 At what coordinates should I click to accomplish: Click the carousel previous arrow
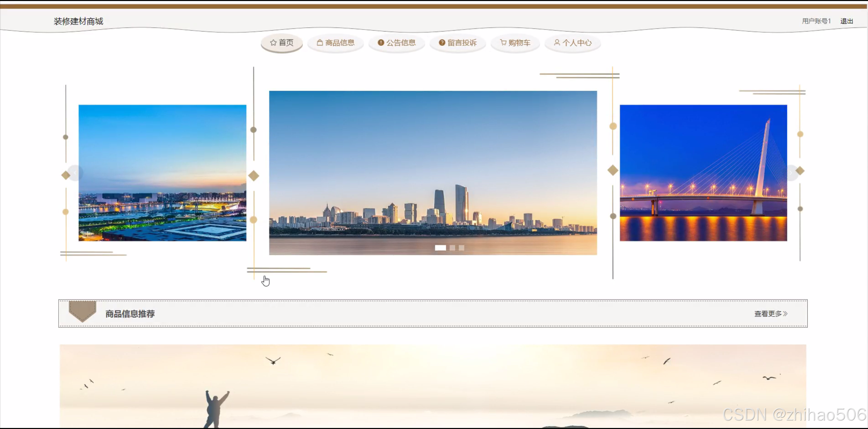point(75,173)
